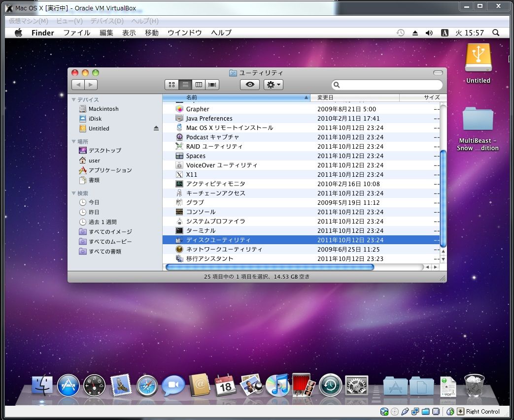This screenshot has width=514, height=420.
Task: Switch Finder to icon view
Action: 172,85
